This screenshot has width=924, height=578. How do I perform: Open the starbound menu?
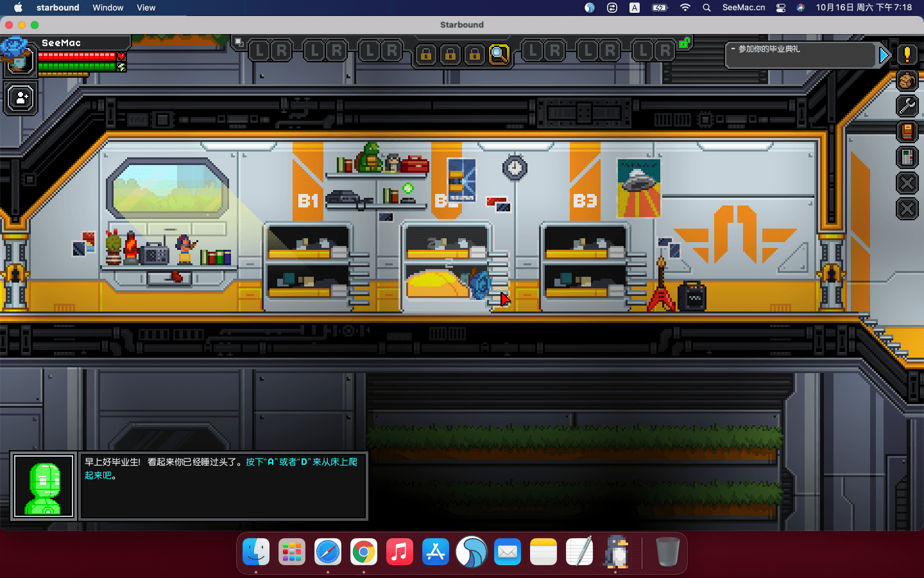click(x=58, y=8)
